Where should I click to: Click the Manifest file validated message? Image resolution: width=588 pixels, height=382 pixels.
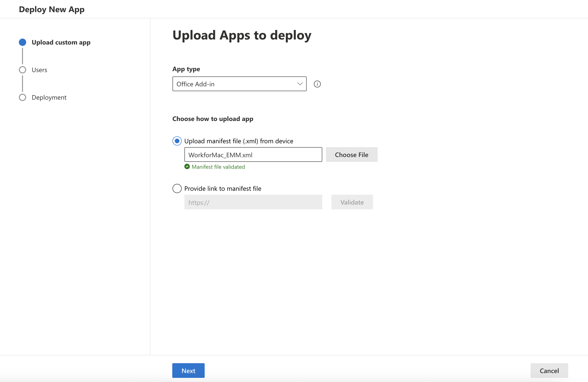coord(218,167)
